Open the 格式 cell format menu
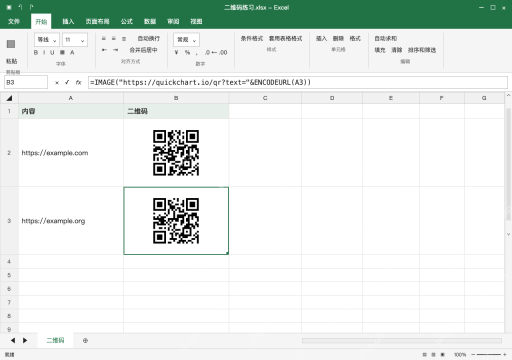The width and height of the screenshot is (512, 360). [x=355, y=39]
